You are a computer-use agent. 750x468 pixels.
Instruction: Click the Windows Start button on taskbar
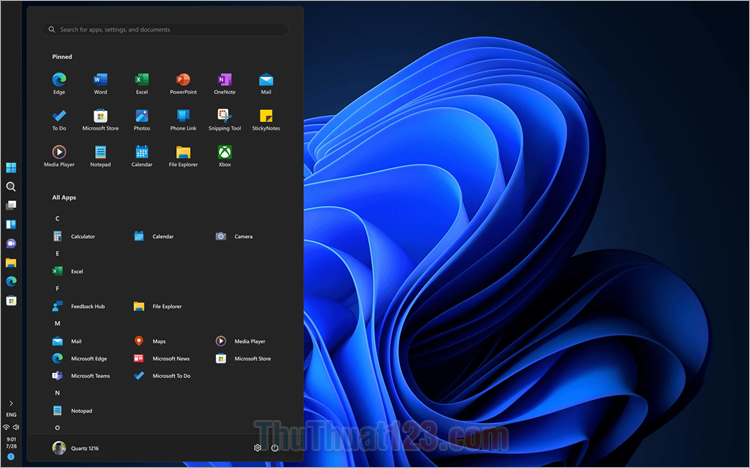(11, 167)
